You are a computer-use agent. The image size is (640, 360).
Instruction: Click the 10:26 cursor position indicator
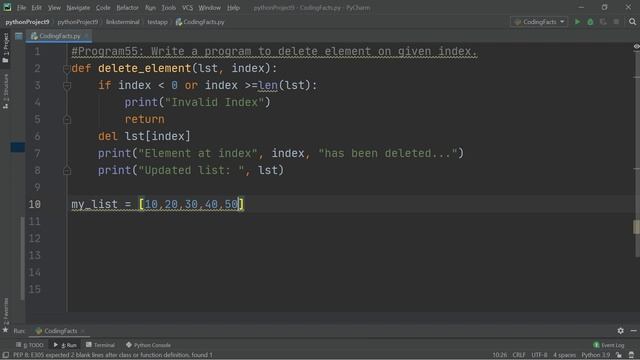point(499,355)
